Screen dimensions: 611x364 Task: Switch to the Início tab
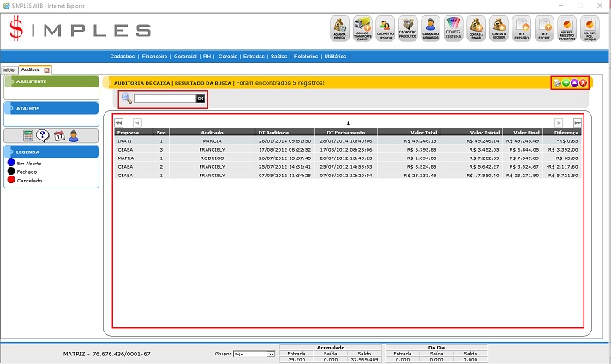[9, 69]
